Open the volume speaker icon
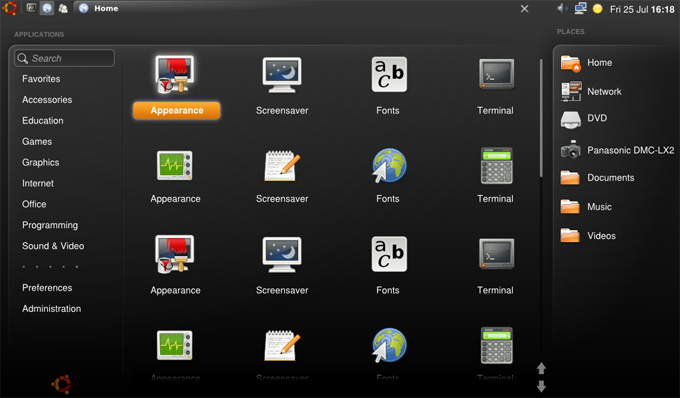 (x=562, y=8)
